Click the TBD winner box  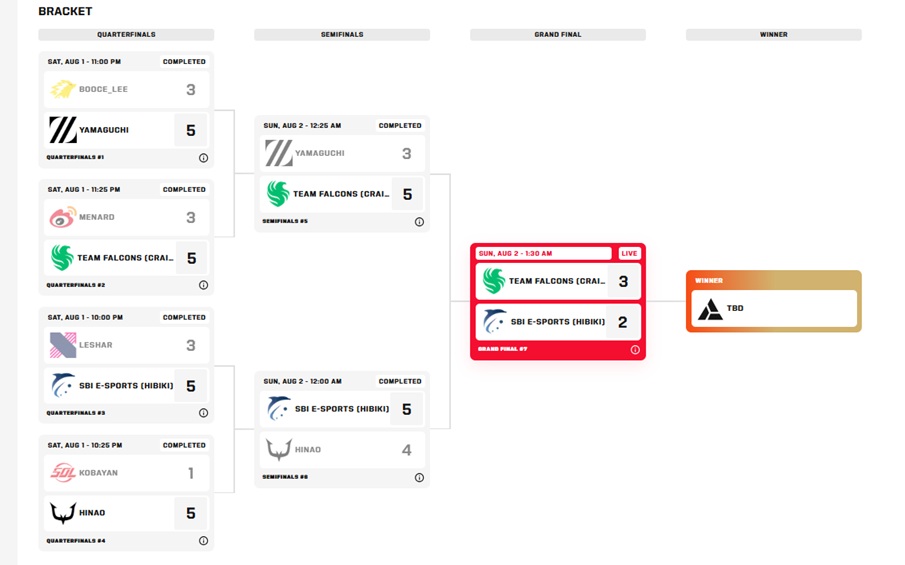click(x=773, y=308)
